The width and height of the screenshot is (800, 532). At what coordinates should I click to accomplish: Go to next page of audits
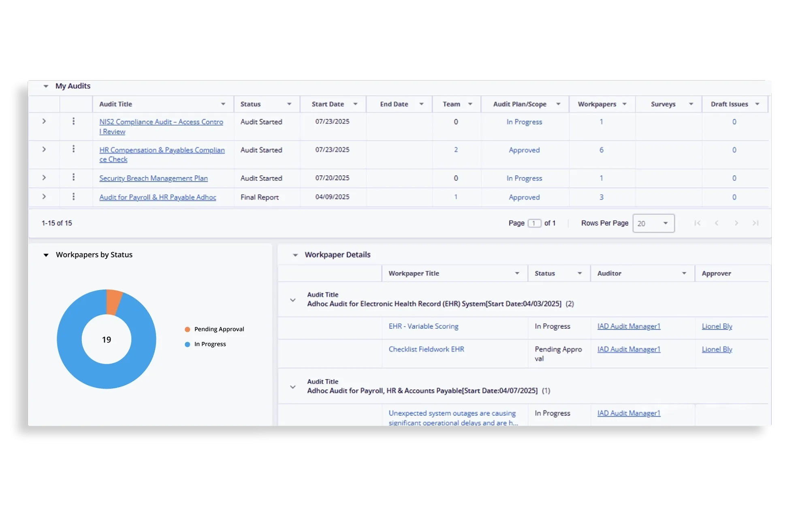pos(736,223)
